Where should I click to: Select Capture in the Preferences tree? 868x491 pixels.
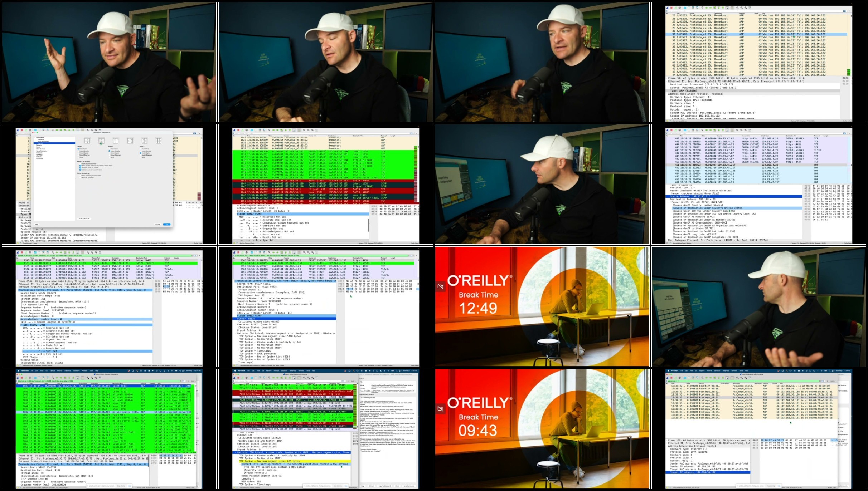point(39,145)
